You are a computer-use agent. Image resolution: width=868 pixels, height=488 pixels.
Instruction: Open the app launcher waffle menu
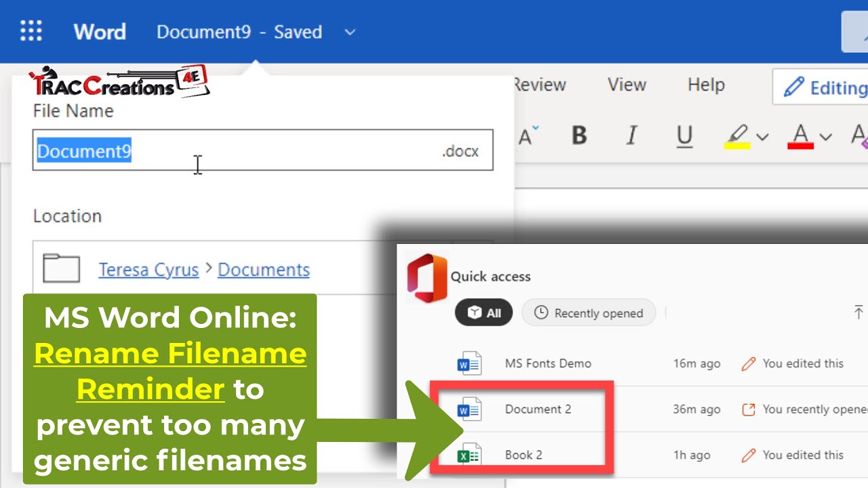point(31,31)
